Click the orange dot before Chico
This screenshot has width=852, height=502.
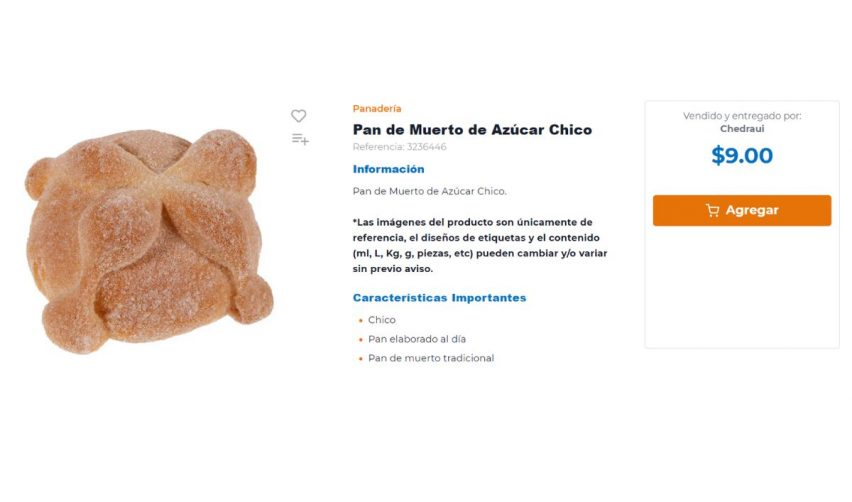click(x=360, y=321)
